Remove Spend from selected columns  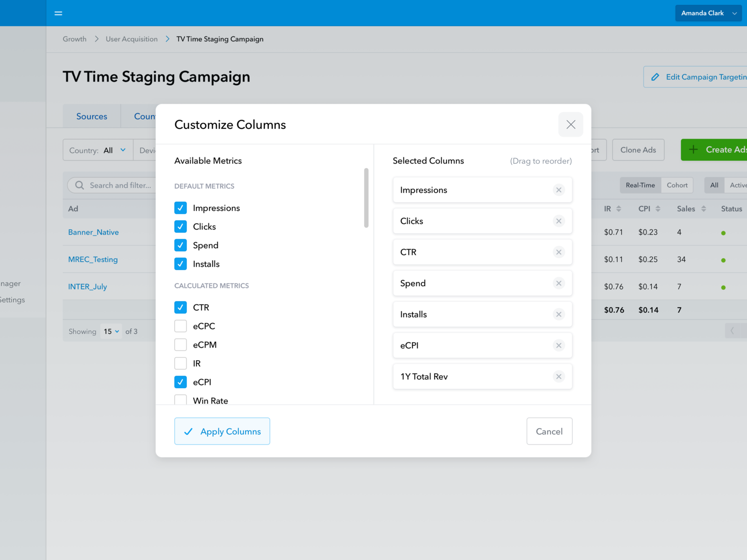[558, 283]
